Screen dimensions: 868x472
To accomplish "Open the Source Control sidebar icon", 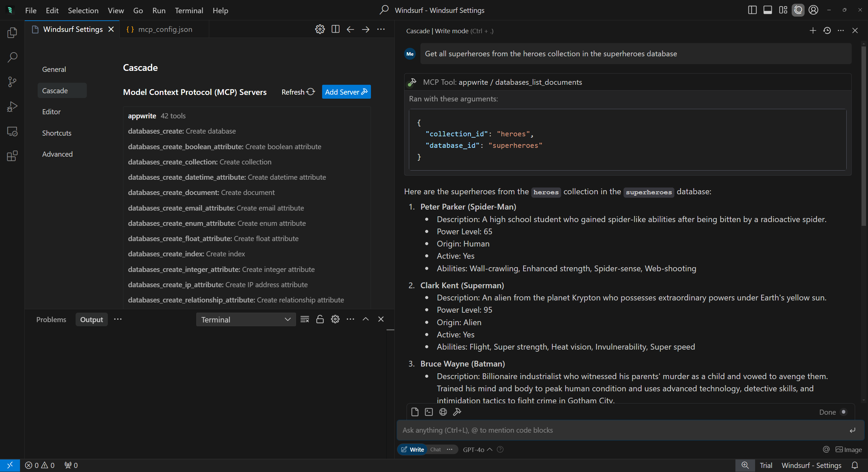I will tap(12, 82).
